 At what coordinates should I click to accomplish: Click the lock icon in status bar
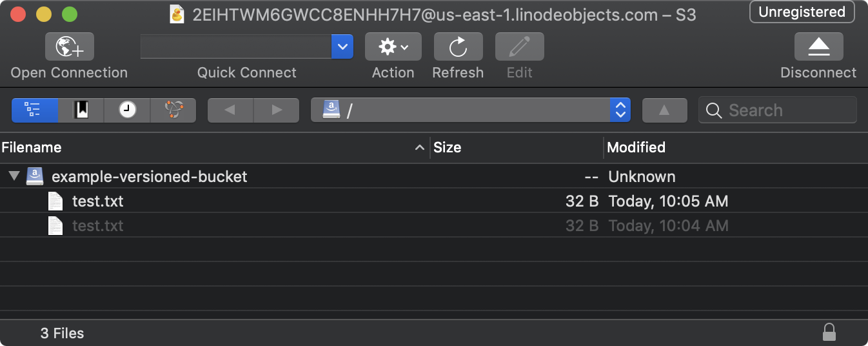coord(829,332)
